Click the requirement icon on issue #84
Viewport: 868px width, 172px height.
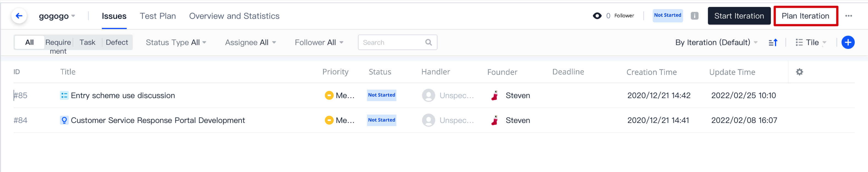(64, 120)
